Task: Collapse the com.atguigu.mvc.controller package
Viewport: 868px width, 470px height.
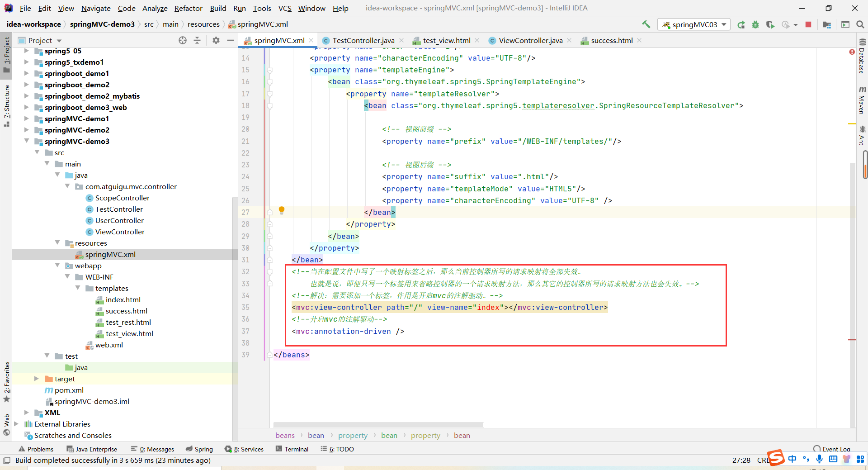Action: click(x=67, y=186)
